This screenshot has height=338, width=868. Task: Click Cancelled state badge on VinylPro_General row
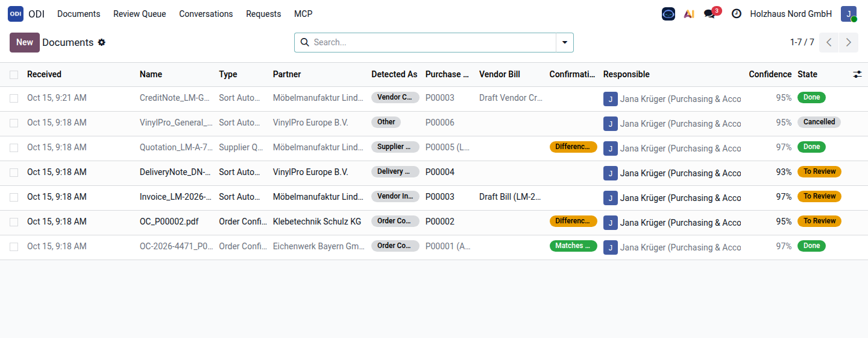pyautogui.click(x=819, y=122)
